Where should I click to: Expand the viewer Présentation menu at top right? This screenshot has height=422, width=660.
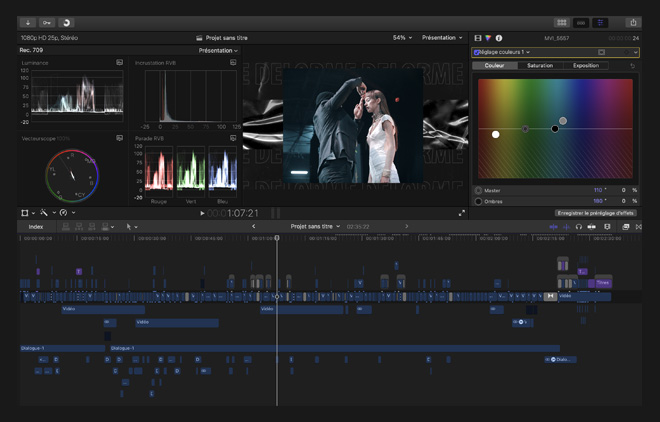click(x=442, y=38)
